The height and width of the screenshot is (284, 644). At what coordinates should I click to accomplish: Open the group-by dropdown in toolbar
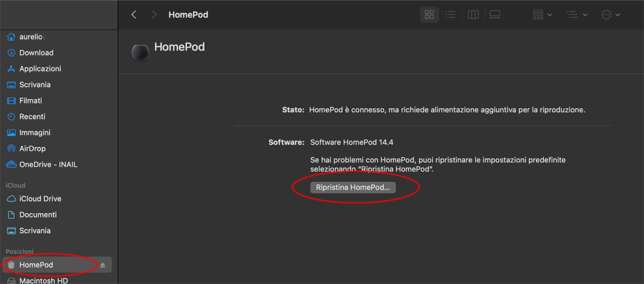[542, 14]
